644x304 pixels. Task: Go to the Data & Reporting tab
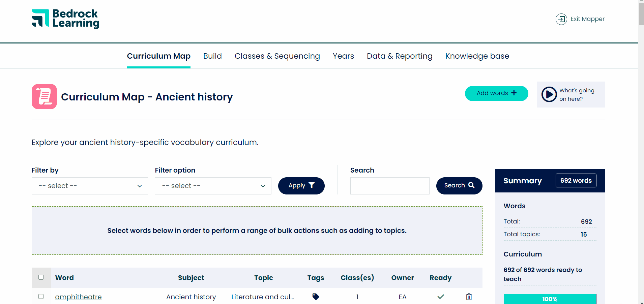[400, 56]
